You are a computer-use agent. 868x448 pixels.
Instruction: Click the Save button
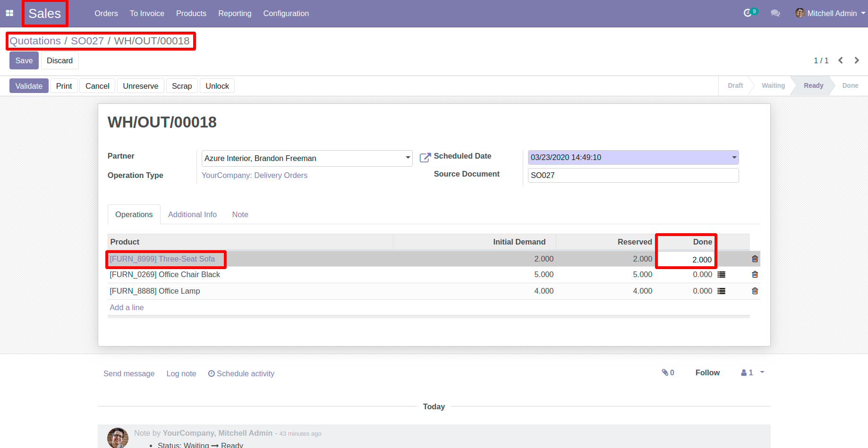pyautogui.click(x=24, y=60)
